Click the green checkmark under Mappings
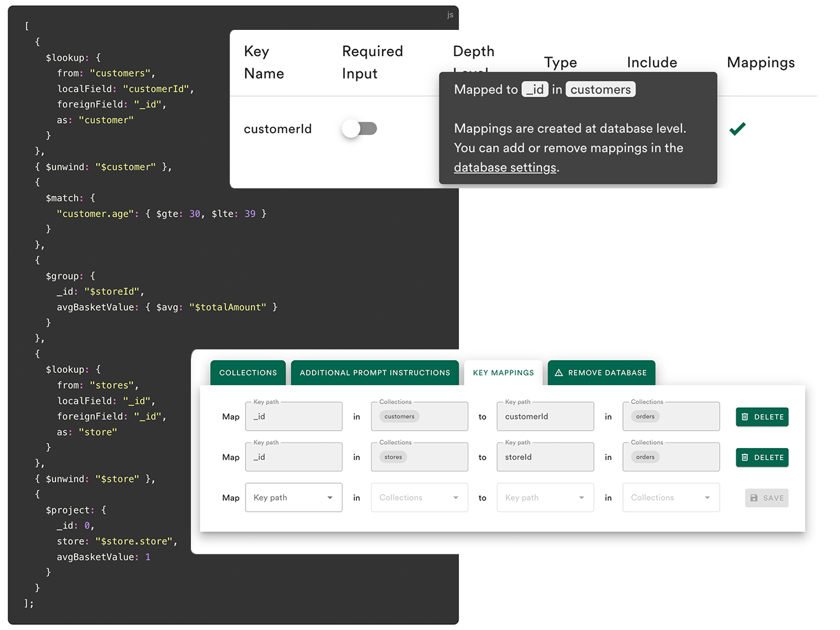 pos(737,129)
